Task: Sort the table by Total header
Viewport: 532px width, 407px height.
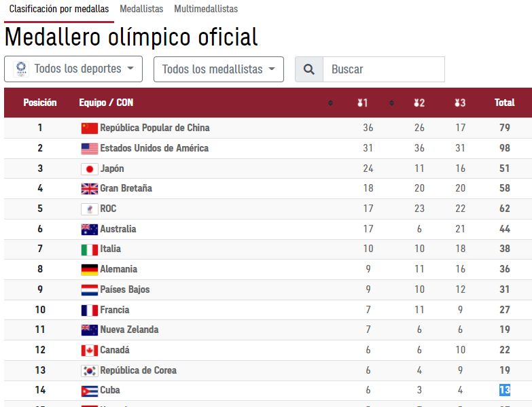Action: click(504, 103)
